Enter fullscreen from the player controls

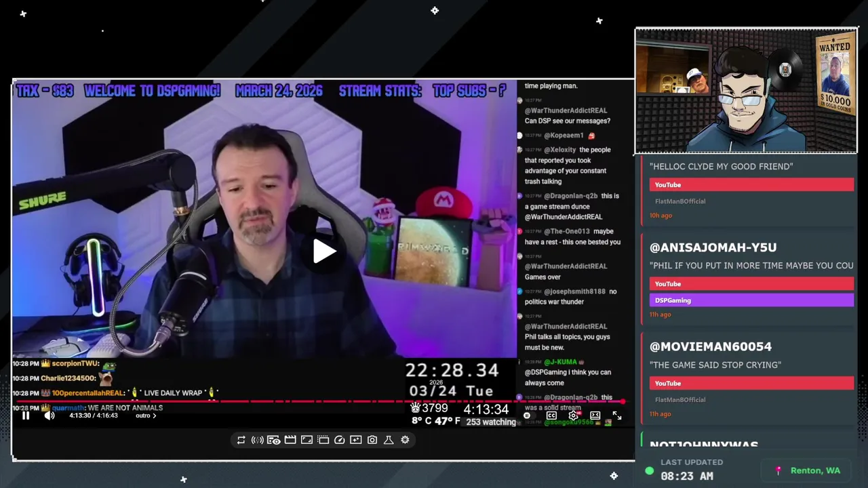point(617,415)
